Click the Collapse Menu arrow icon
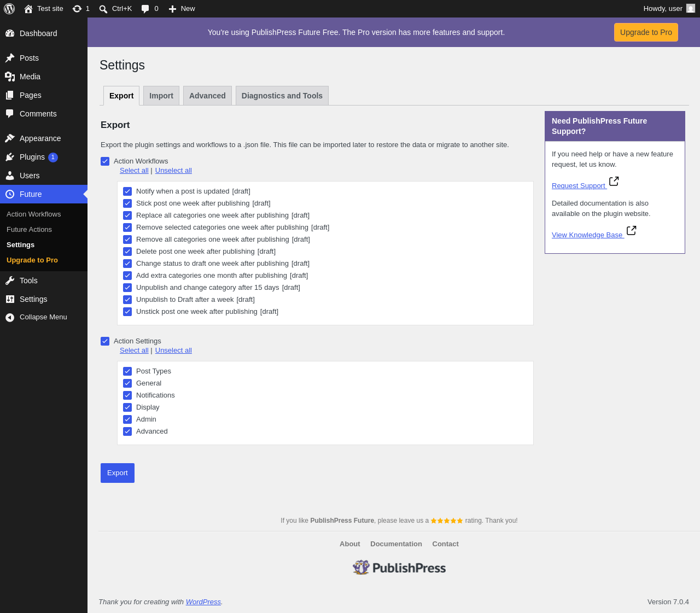This screenshot has height=613, width=700. (10, 317)
